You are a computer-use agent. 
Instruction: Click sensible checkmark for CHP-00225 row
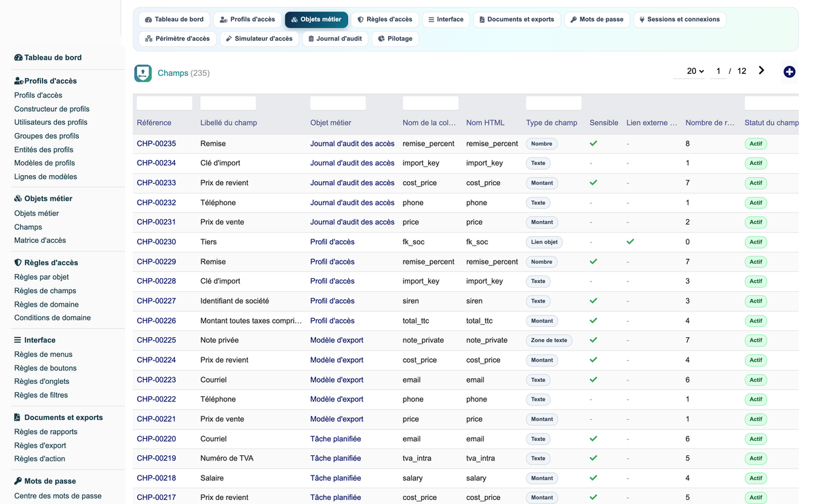point(594,340)
